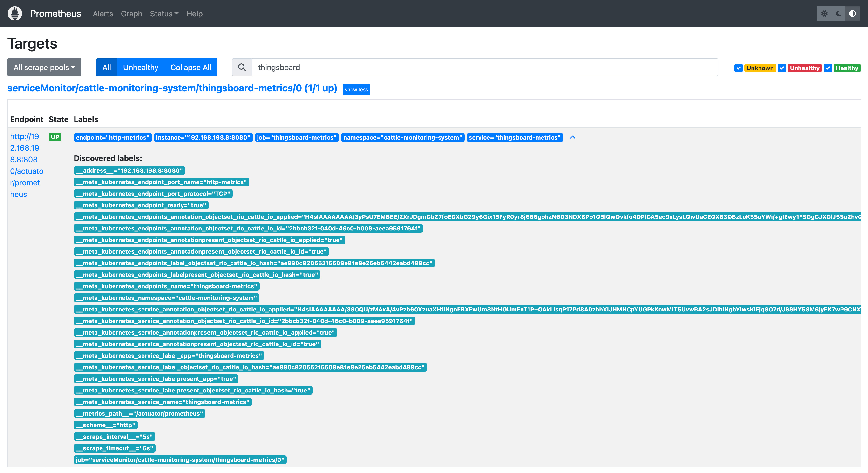Open the All scrape pools dropdown
This screenshot has height=473, width=868.
point(44,67)
